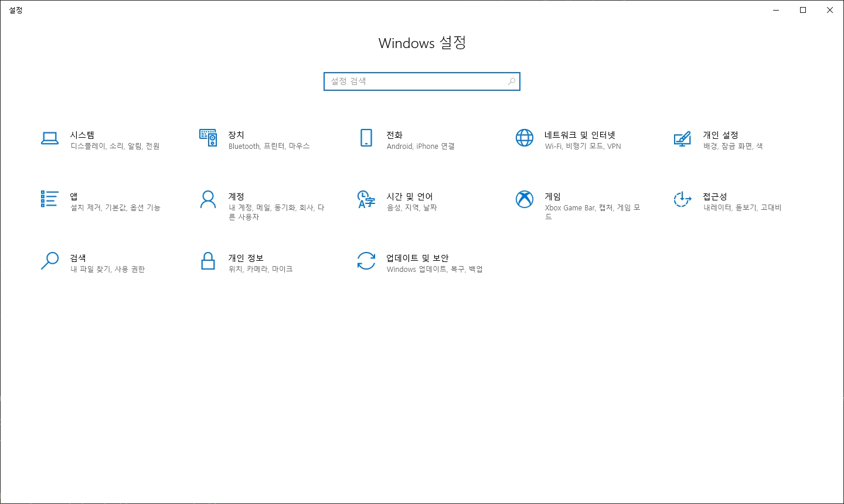This screenshot has height=504, width=844.
Task: Open the 장치 keyboard and speaker icon
Action: pyautogui.click(x=208, y=138)
